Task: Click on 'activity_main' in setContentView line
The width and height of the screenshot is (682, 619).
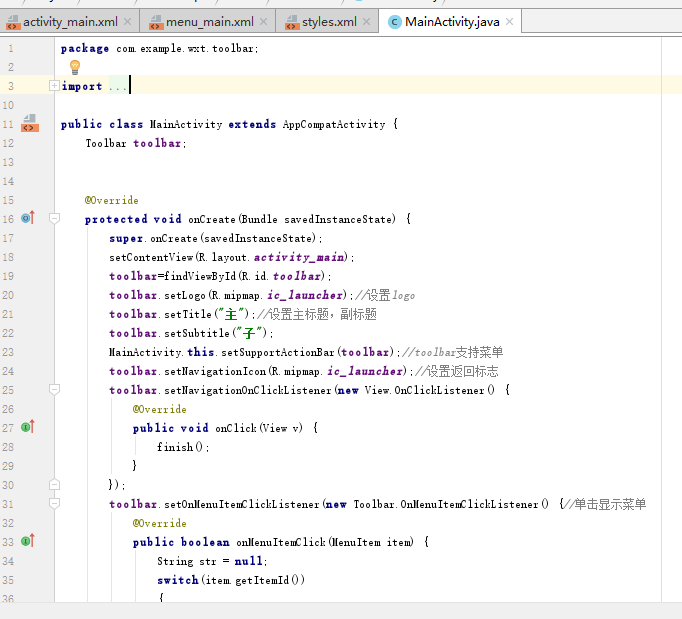Action: [x=299, y=258]
